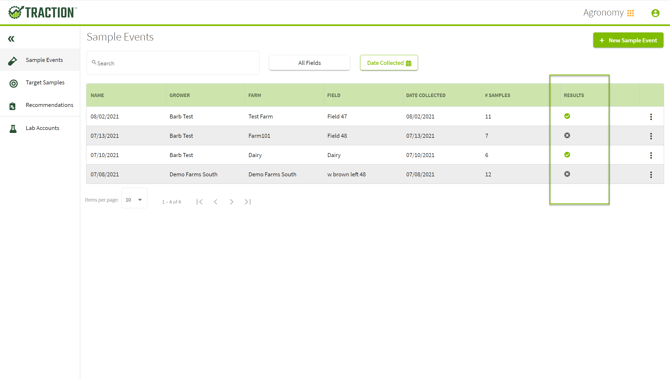Click the Recommendations clipboard icon
Screen dimensions: 670x379
12,106
